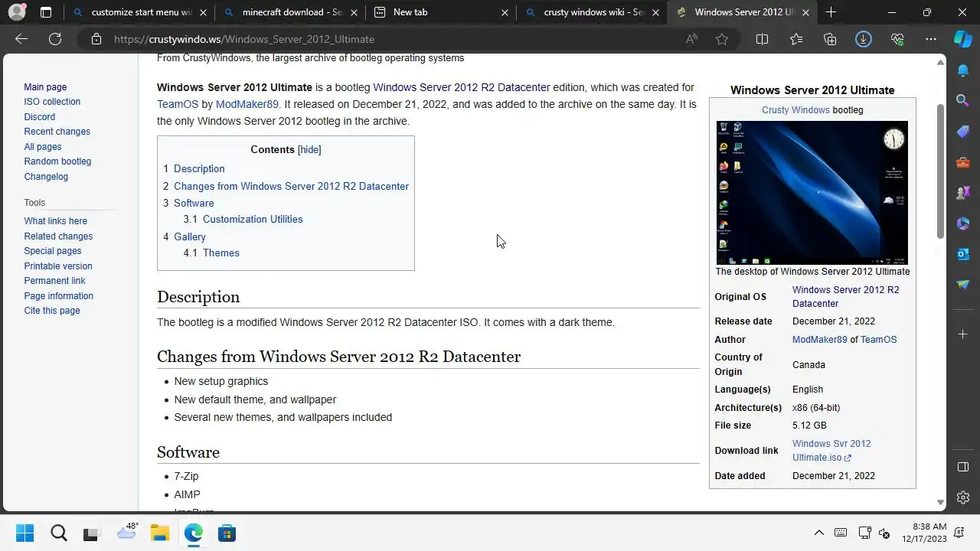
Task: Open the taskbar clock and date
Action: (x=924, y=533)
